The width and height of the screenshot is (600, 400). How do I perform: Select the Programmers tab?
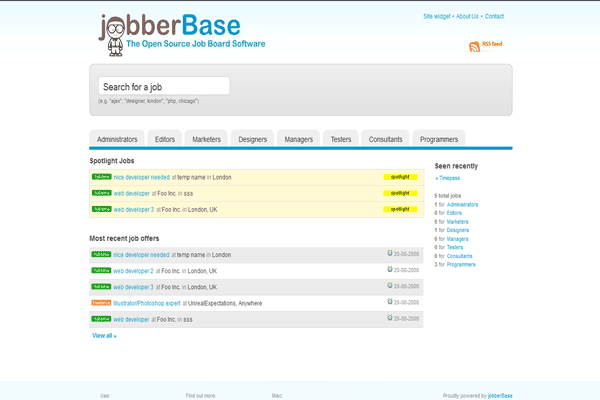click(440, 139)
